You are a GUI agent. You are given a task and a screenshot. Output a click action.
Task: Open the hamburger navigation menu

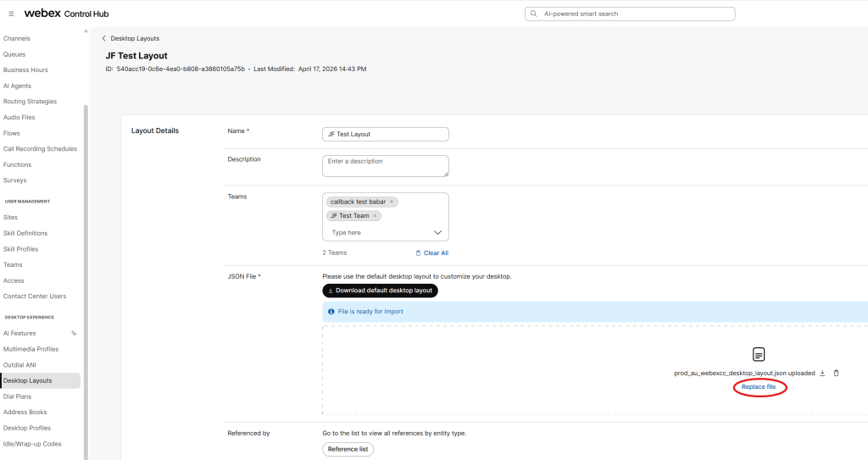(11, 14)
